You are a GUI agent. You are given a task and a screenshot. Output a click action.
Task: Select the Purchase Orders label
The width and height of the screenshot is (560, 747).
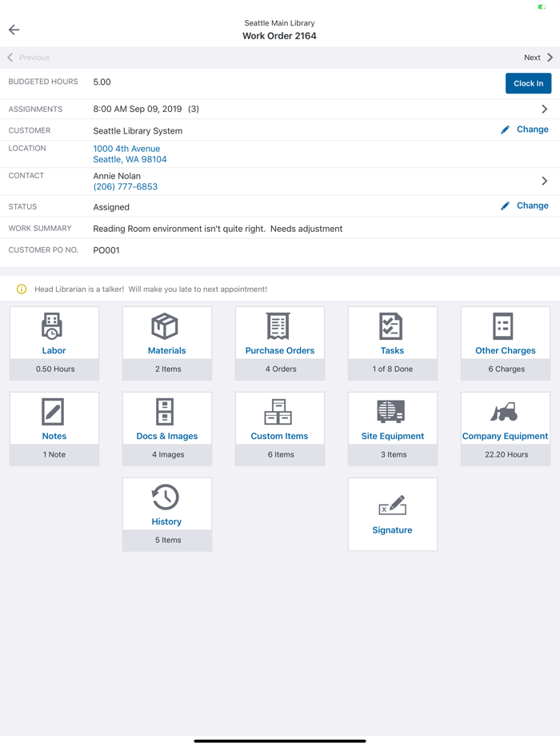280,350
